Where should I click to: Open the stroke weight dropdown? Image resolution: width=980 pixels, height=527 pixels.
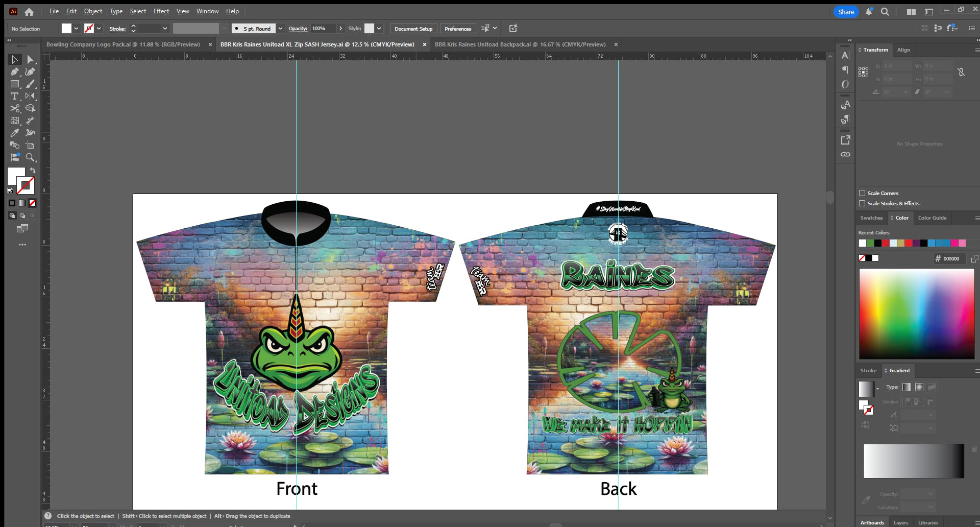click(x=164, y=29)
